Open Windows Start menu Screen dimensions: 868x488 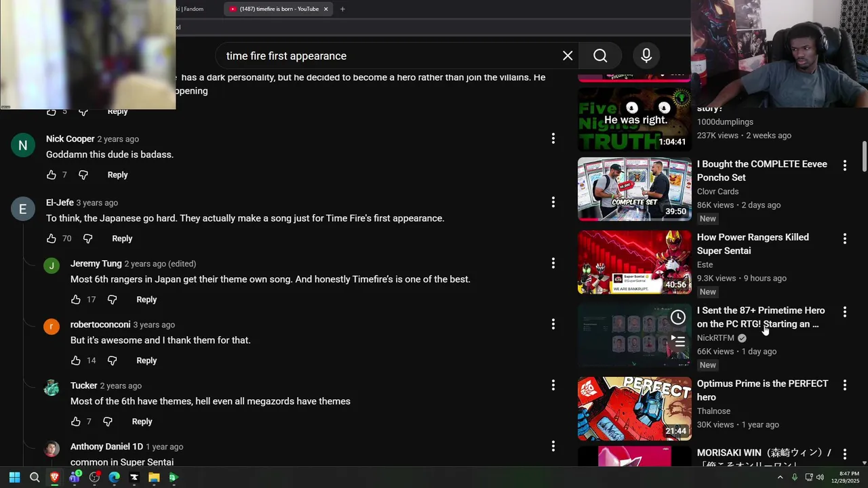[14, 477]
